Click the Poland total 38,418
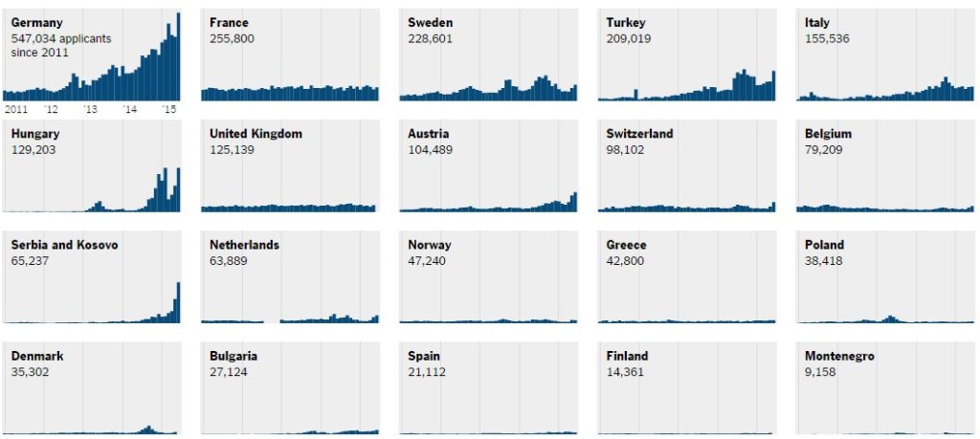 824,260
